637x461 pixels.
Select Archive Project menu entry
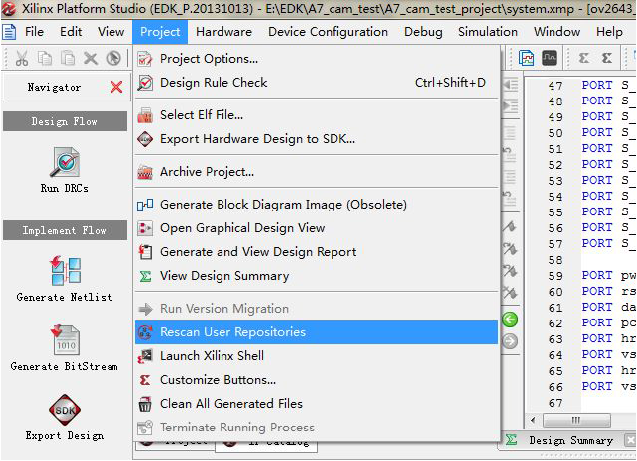[x=206, y=172]
